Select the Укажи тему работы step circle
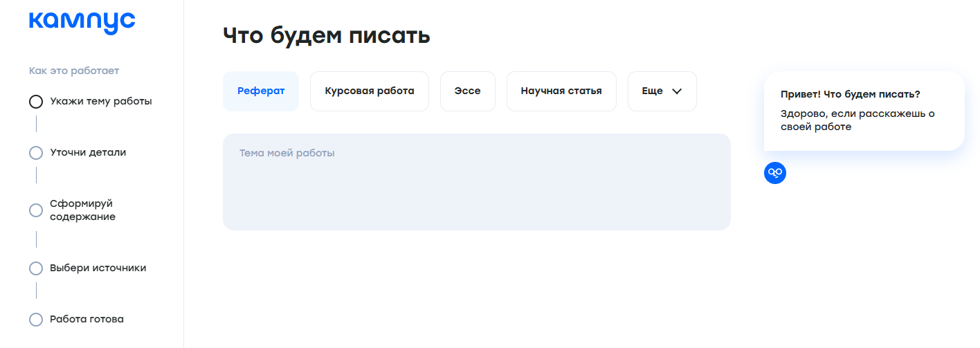The image size is (980, 348). pos(36,102)
